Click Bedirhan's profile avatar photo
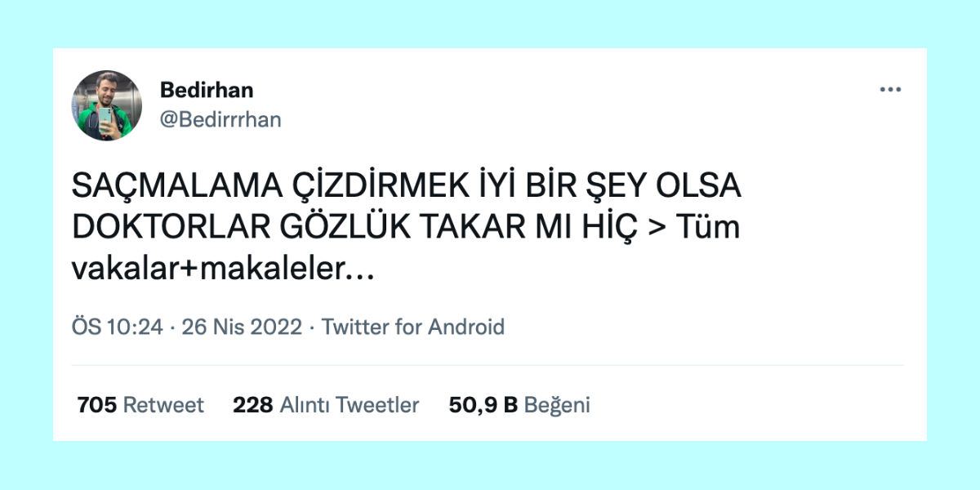This screenshot has height=490, width=980. coord(106,105)
